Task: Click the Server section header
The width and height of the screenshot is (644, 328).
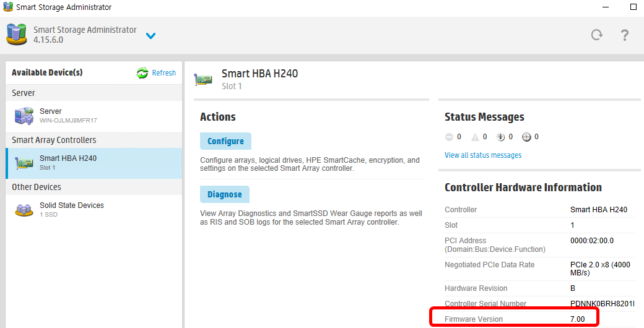Action: [x=94, y=93]
